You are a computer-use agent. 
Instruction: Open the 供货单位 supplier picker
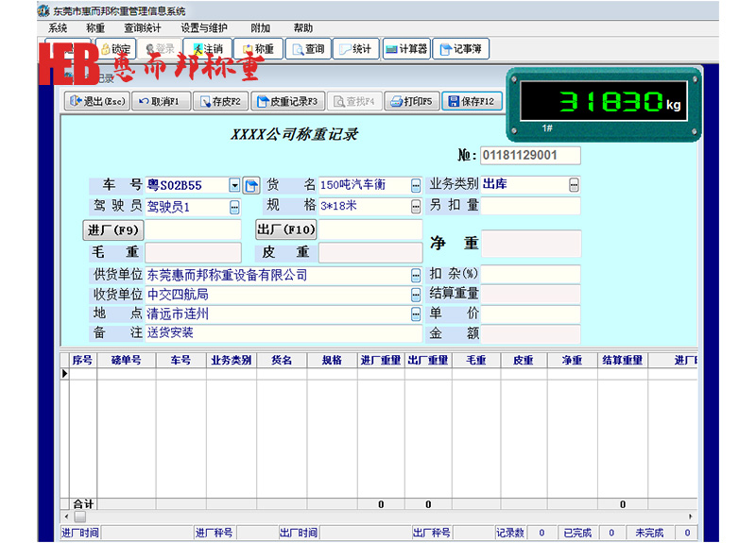coord(415,276)
